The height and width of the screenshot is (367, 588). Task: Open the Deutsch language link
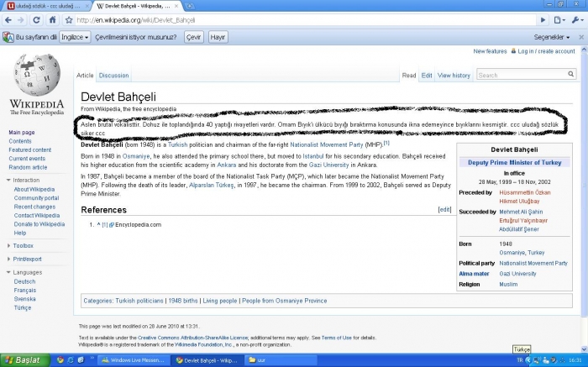click(24, 281)
